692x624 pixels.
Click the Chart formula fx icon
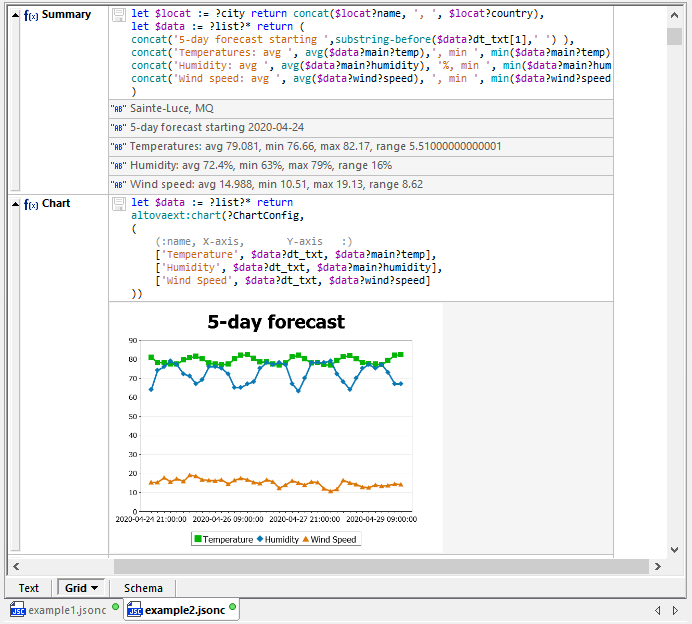[31, 204]
